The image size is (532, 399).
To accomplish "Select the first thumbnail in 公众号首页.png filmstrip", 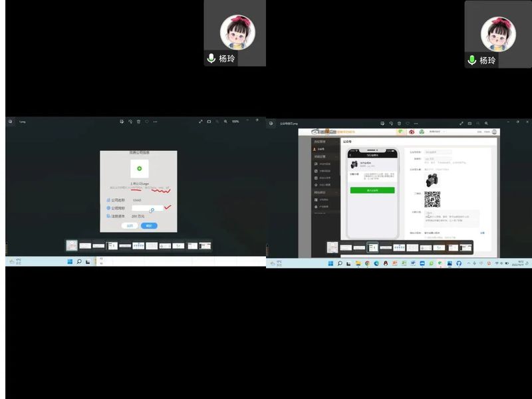I will click(x=332, y=247).
